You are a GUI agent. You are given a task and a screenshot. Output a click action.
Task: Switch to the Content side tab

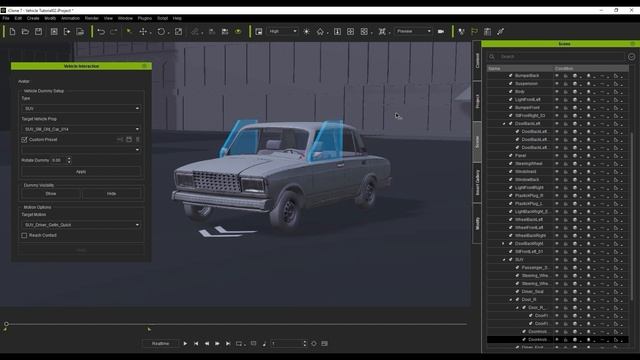coord(477,60)
